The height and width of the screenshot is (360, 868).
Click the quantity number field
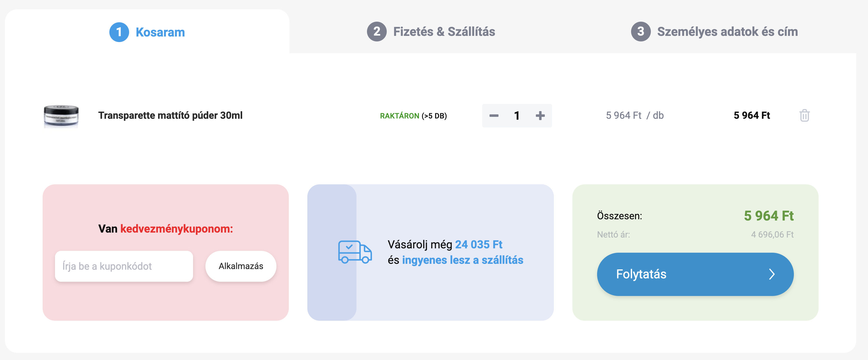tap(516, 116)
